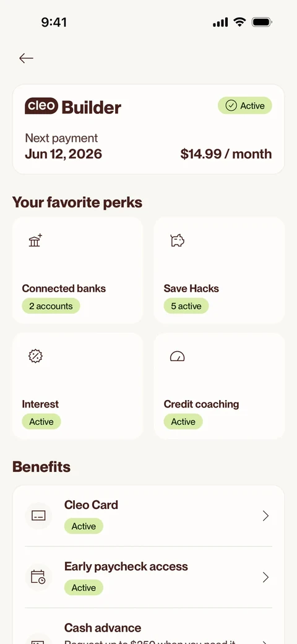Tap the 5 active badge

coord(186,306)
